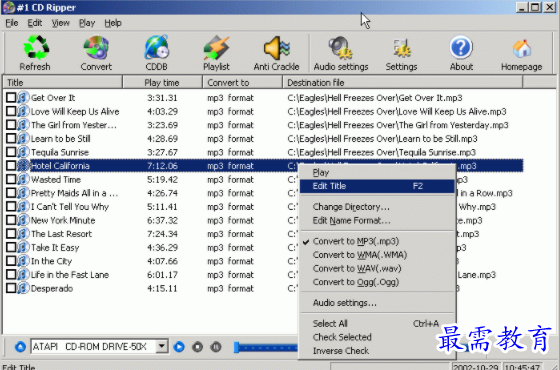Screen dimensions: 560x370
Task: Click the music note icon of Love Will Keep Us Alive
Action: [23, 111]
